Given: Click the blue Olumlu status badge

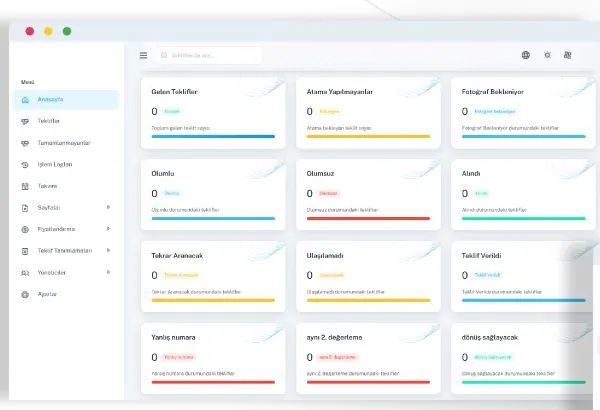Looking at the screenshot, I should [x=172, y=193].
